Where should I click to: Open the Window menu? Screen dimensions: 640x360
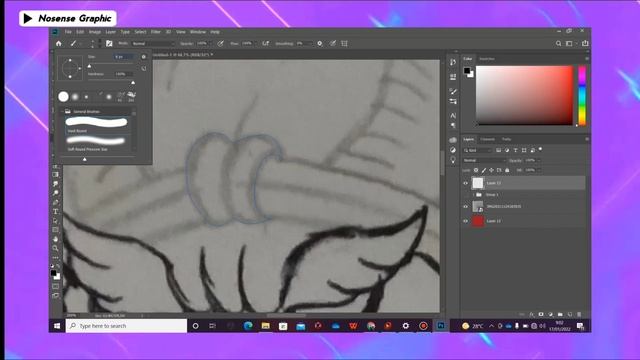[198, 32]
